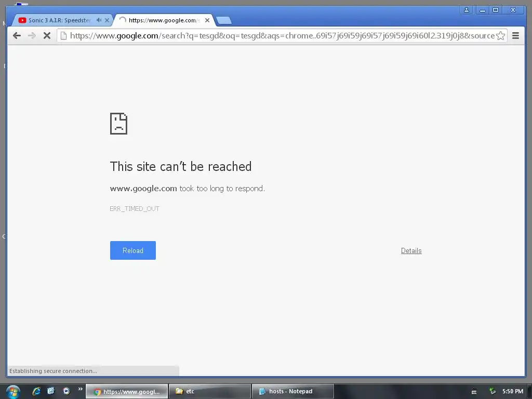
Task: Click the address bar URL field
Action: pyautogui.click(x=282, y=36)
